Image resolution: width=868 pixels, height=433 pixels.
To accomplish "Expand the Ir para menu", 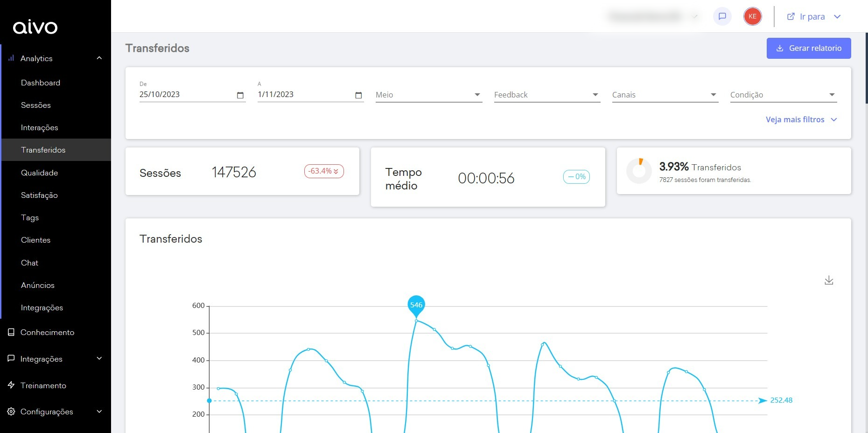I will click(813, 17).
